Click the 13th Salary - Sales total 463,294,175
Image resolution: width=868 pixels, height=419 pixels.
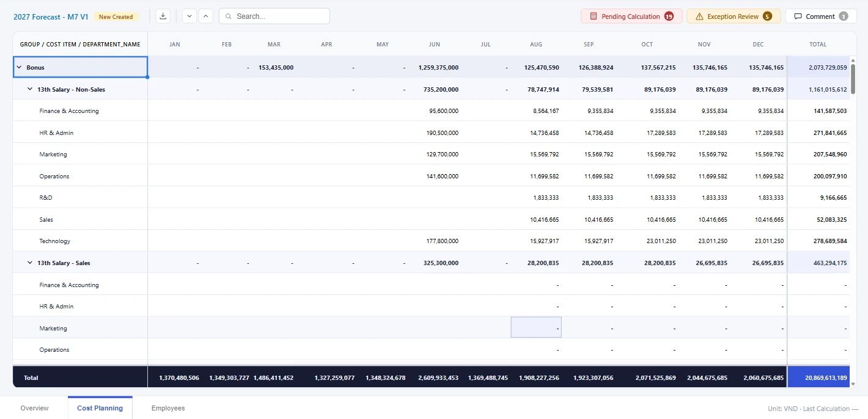[830, 263]
